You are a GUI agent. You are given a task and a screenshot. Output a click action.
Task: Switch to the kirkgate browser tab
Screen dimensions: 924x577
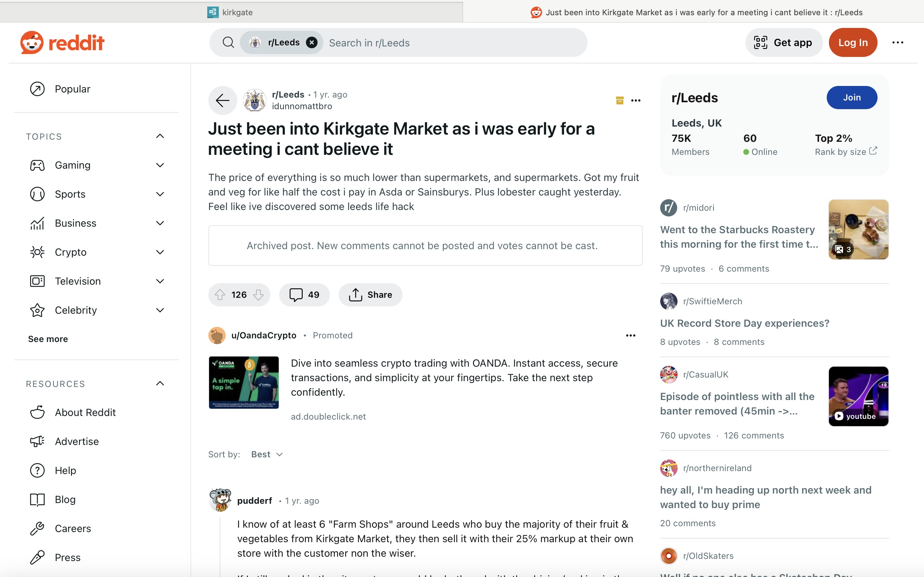coord(232,12)
